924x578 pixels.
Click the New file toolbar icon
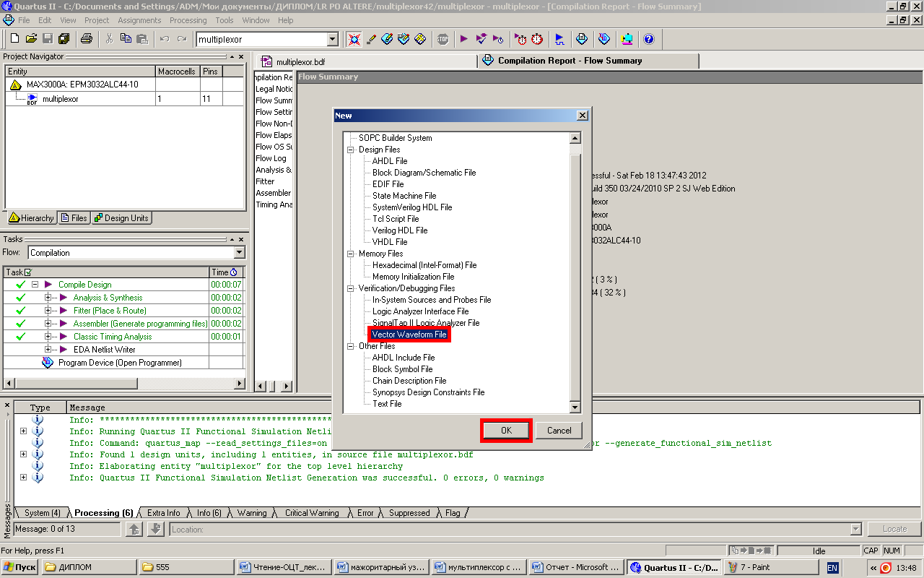(14, 39)
